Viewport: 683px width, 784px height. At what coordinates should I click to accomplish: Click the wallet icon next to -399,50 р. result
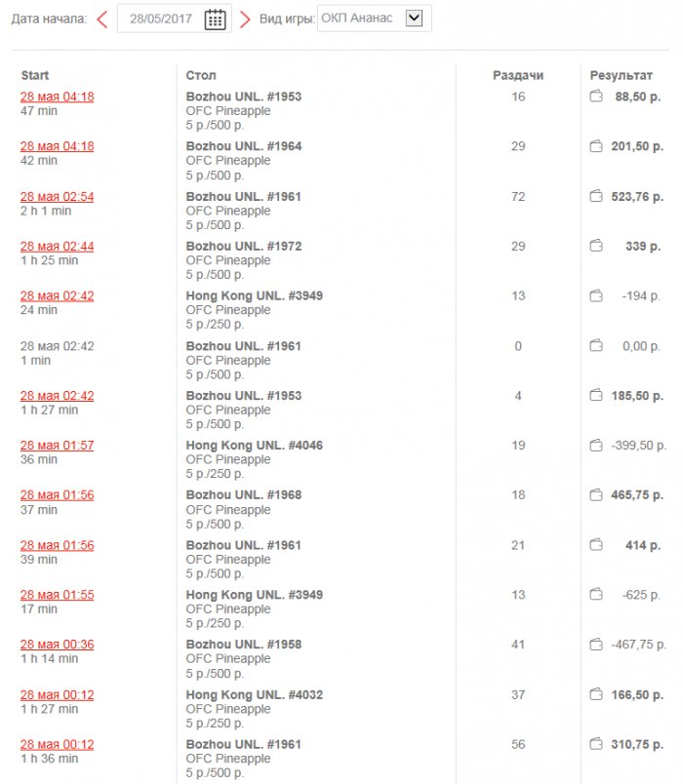596,446
